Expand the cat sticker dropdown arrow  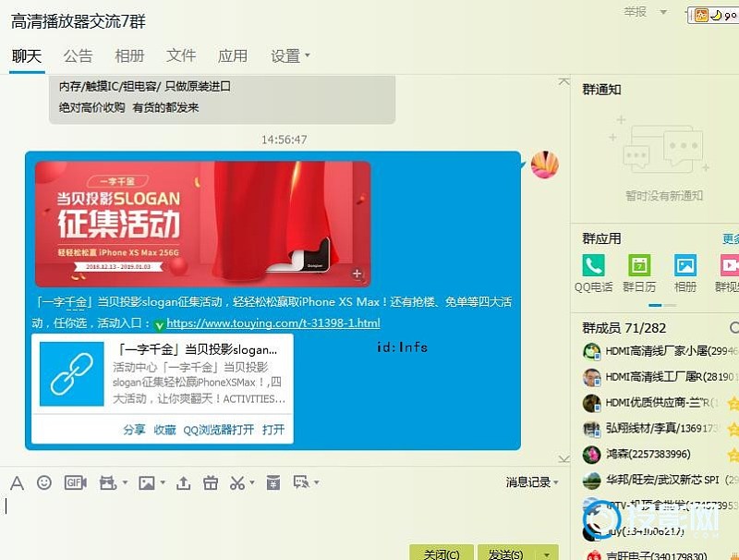[x=125, y=482]
